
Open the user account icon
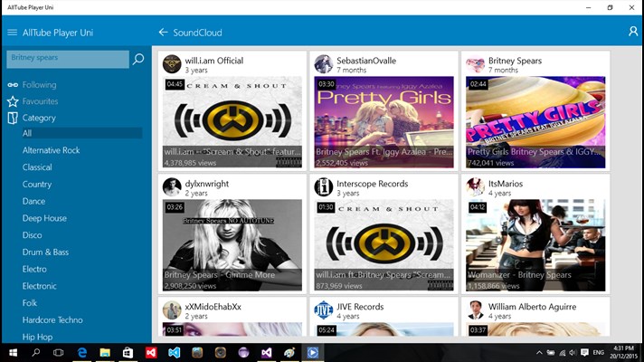point(633,32)
